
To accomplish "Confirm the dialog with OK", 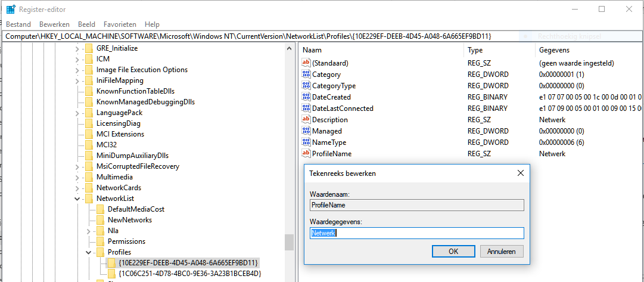I will pos(453,251).
